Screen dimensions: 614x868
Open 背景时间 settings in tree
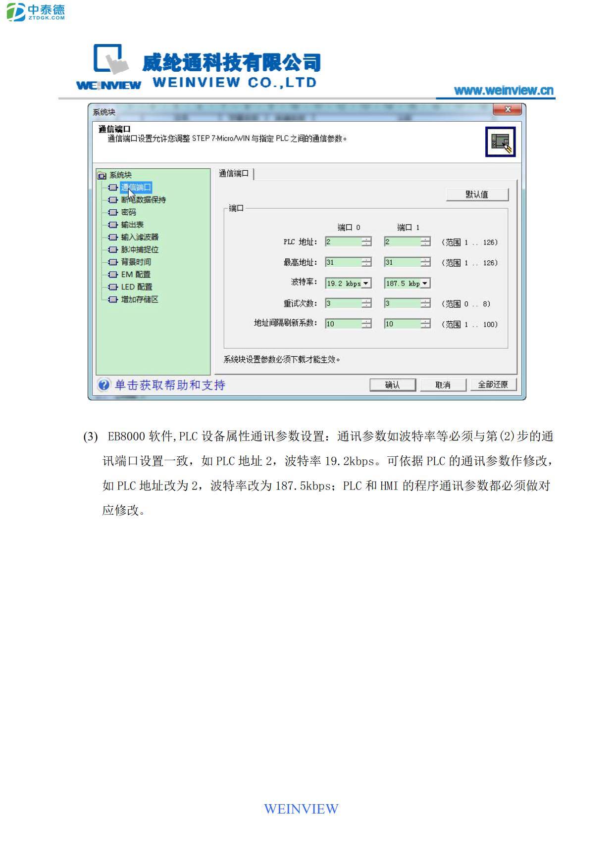(136, 262)
